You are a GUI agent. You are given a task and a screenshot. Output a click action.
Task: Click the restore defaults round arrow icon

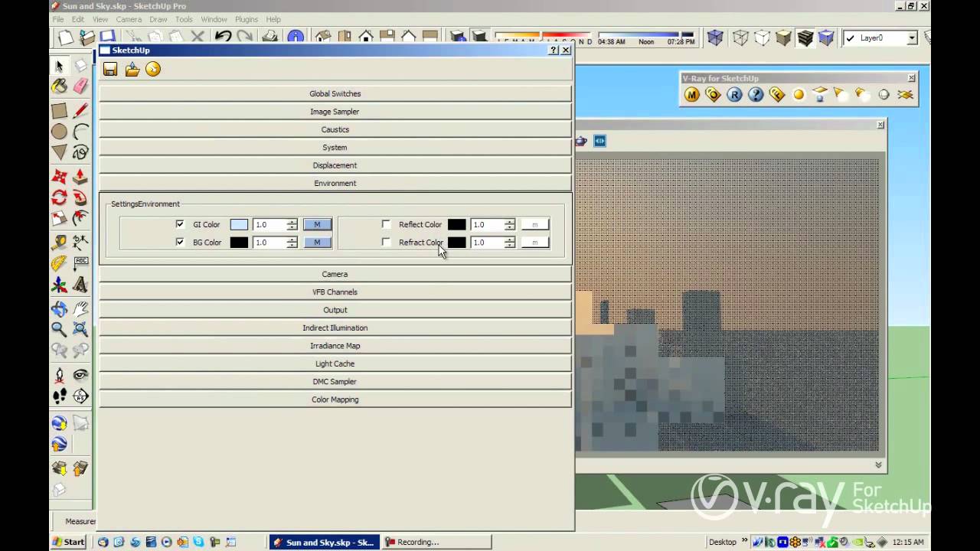[153, 70]
